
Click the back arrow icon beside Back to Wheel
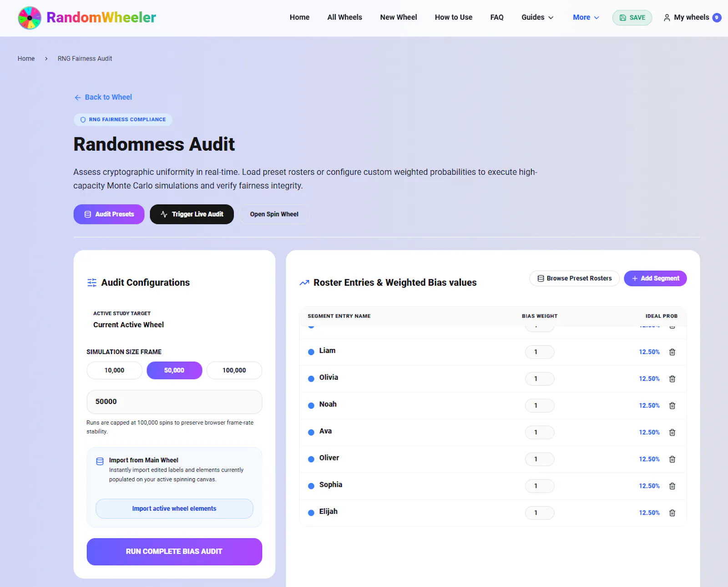78,97
